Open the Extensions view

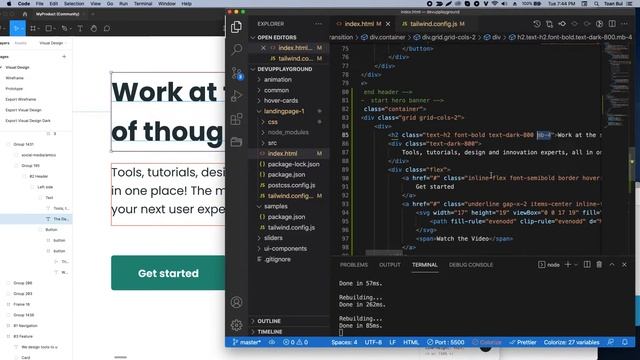pos(237,119)
